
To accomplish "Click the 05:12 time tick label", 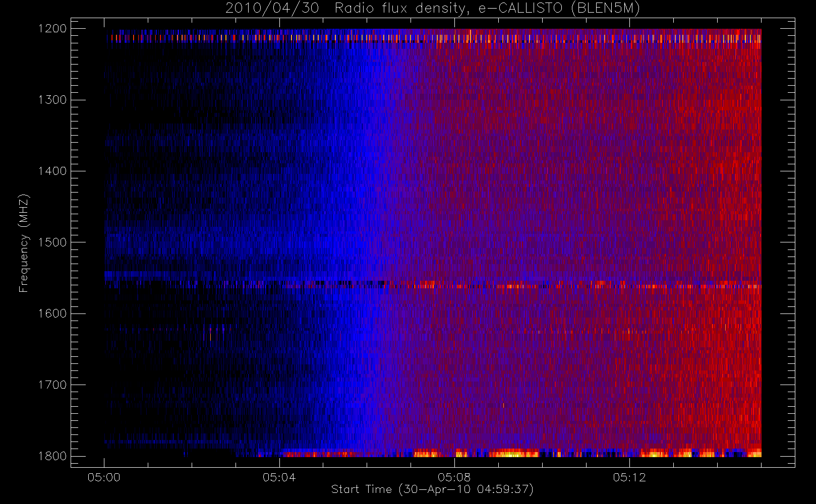I will [x=629, y=477].
